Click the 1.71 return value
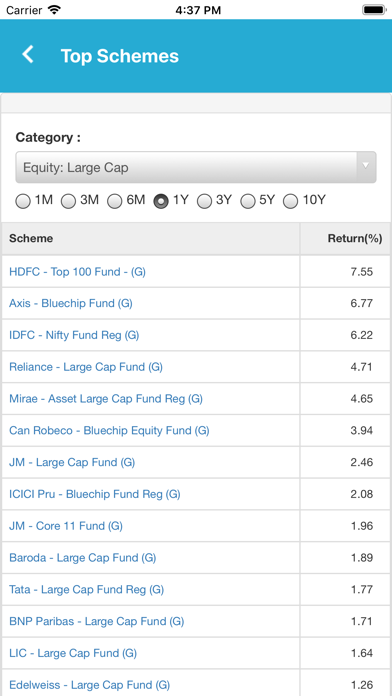Screen dimensions: 392x696 point(362,621)
